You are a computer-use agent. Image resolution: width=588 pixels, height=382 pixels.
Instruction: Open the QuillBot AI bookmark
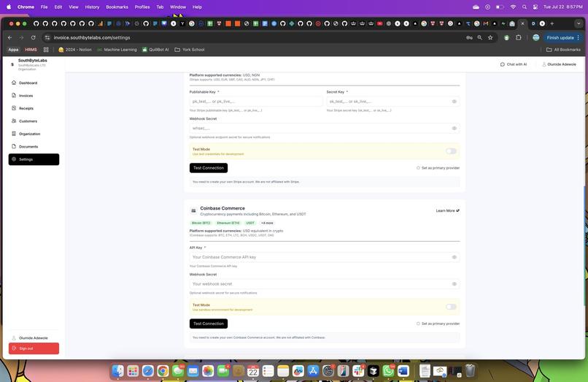coord(155,50)
